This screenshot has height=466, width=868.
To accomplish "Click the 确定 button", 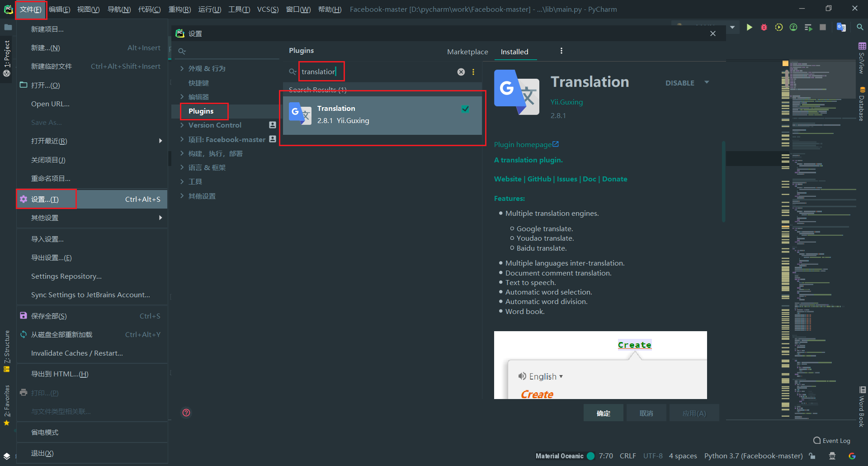I will pyautogui.click(x=603, y=413).
